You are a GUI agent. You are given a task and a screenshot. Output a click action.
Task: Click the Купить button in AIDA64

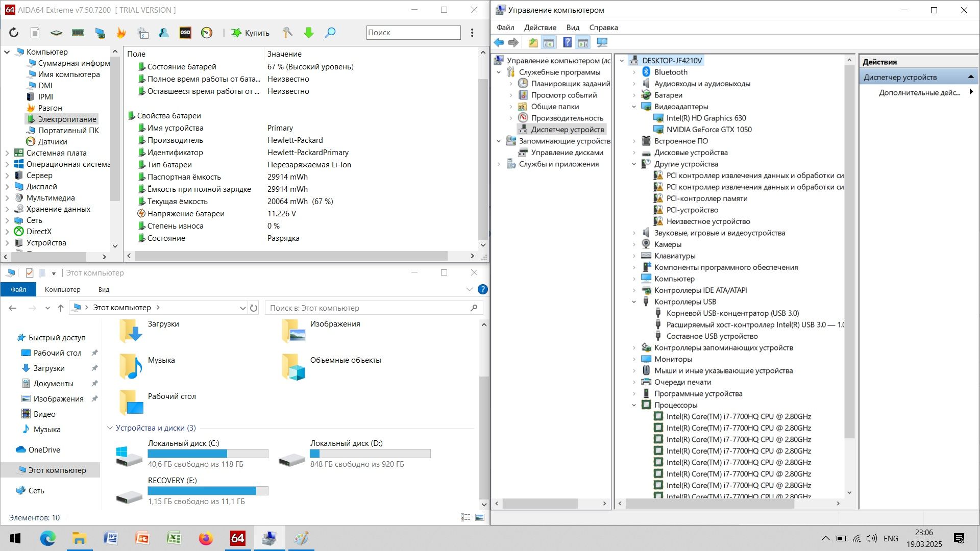point(250,33)
